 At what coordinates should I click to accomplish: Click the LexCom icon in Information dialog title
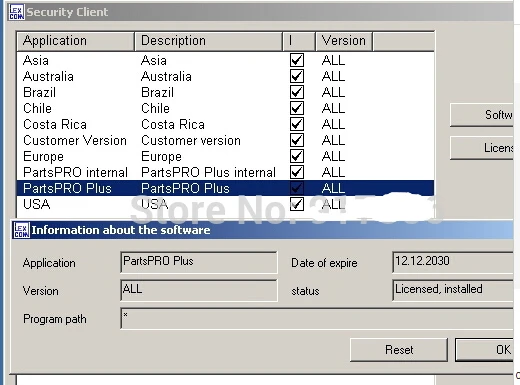21,230
